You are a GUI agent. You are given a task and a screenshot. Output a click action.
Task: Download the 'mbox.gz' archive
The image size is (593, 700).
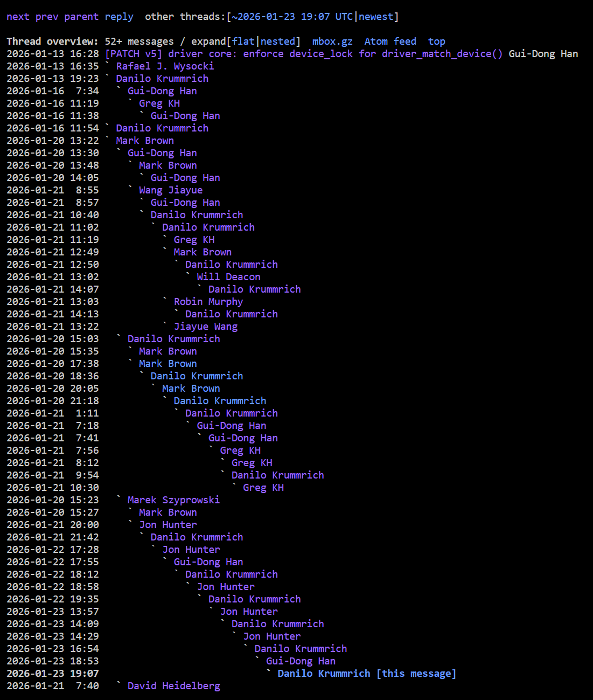click(332, 41)
